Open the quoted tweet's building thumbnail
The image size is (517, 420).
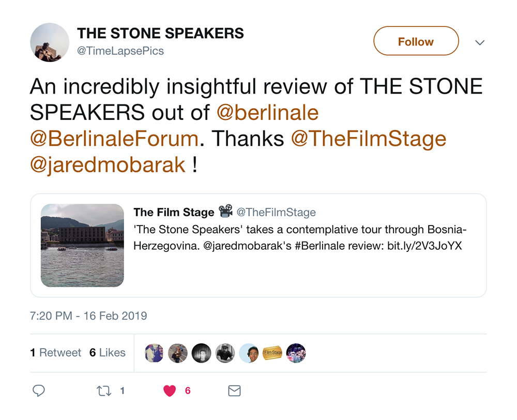coord(82,245)
